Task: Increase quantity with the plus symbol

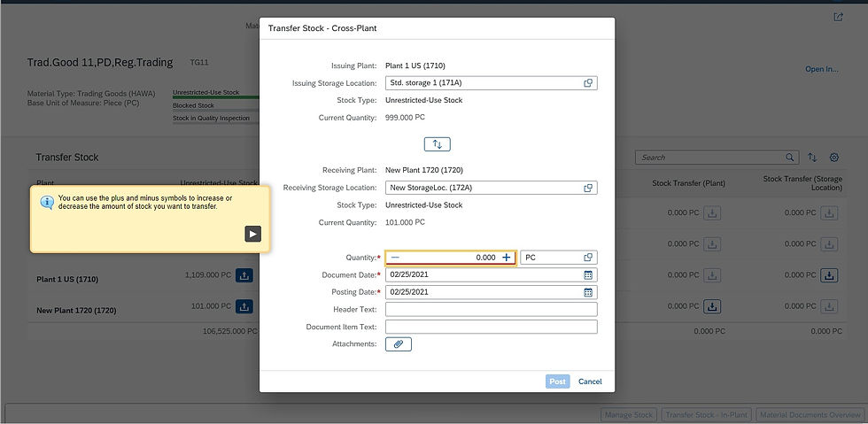Action: click(506, 258)
